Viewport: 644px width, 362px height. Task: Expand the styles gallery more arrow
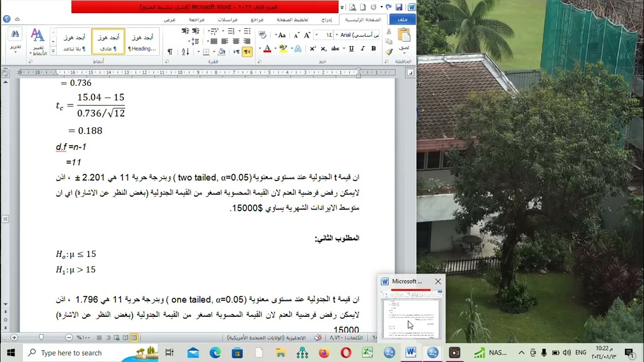[53, 51]
